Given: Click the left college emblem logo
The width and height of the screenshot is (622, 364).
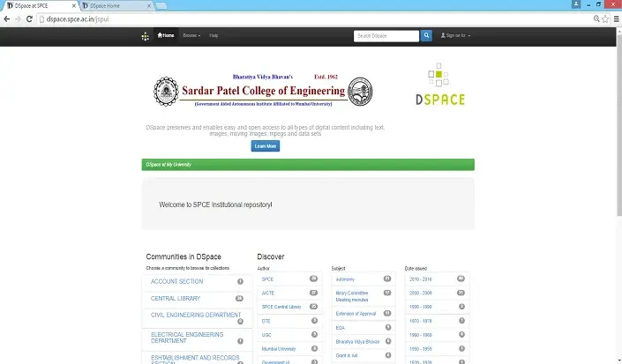Looking at the screenshot, I should (x=166, y=92).
